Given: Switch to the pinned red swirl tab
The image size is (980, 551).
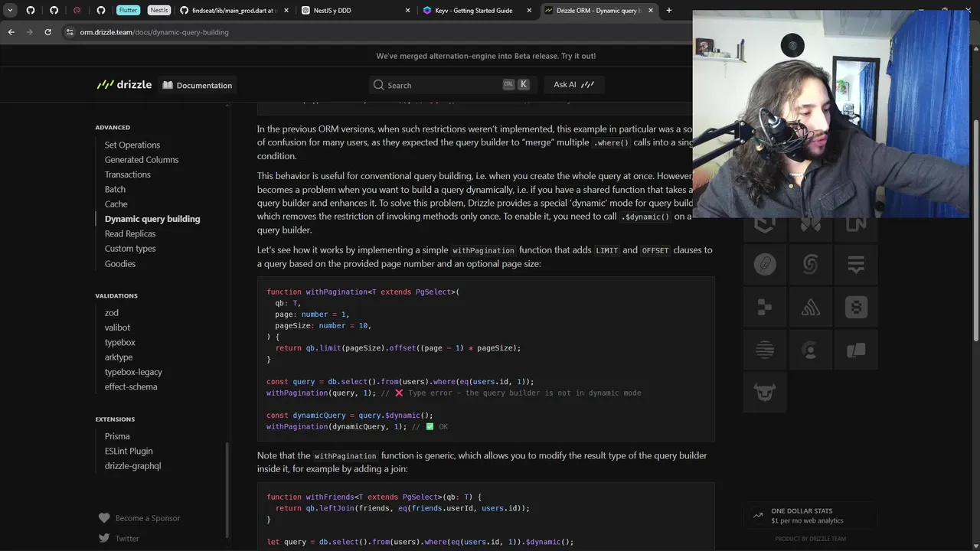Looking at the screenshot, I should tap(77, 10).
